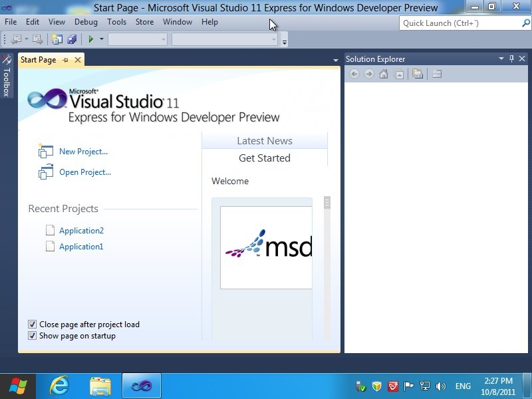Click the Properties icon in Solution Explorer
532x399 pixels.
(x=418, y=74)
